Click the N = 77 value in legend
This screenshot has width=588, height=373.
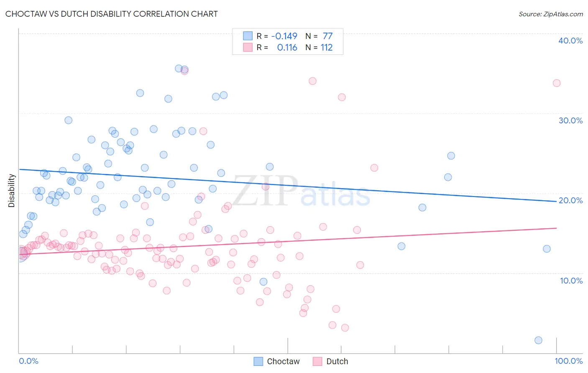[319, 36]
